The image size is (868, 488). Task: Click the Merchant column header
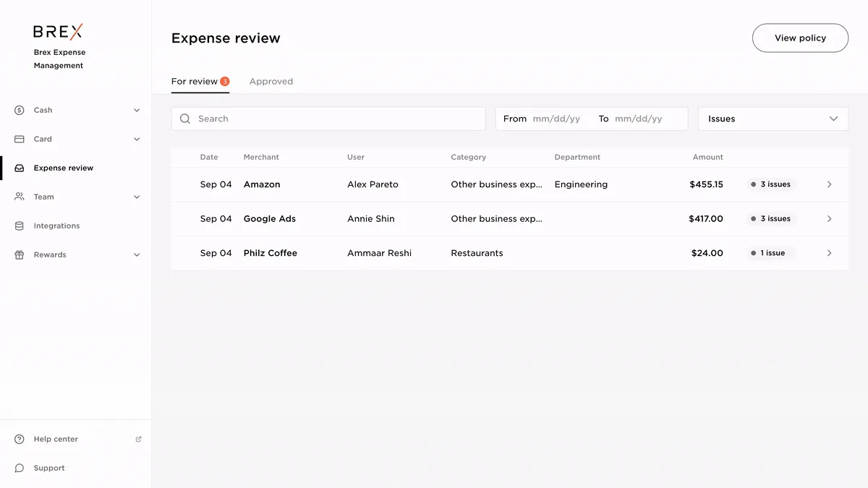pyautogui.click(x=261, y=157)
